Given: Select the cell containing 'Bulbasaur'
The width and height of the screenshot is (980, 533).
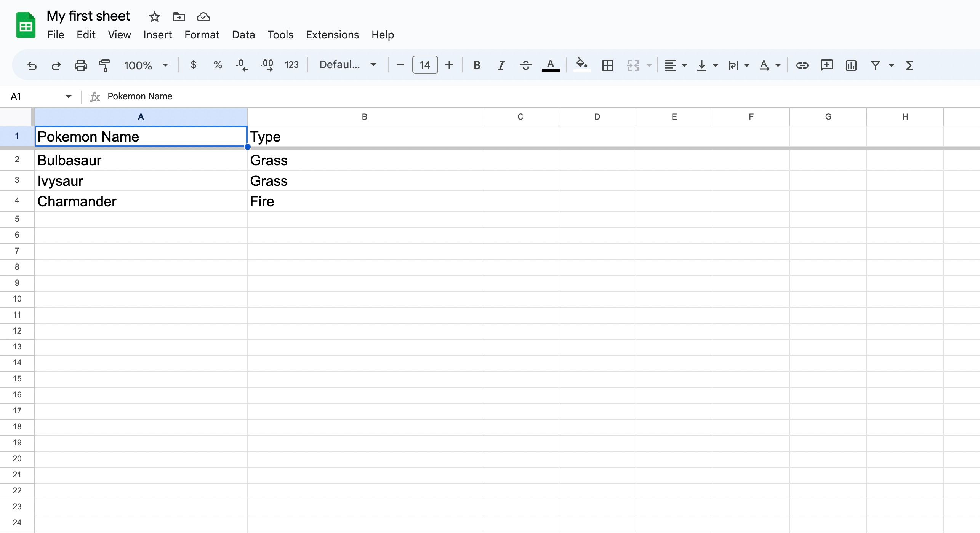Looking at the screenshot, I should (x=141, y=160).
